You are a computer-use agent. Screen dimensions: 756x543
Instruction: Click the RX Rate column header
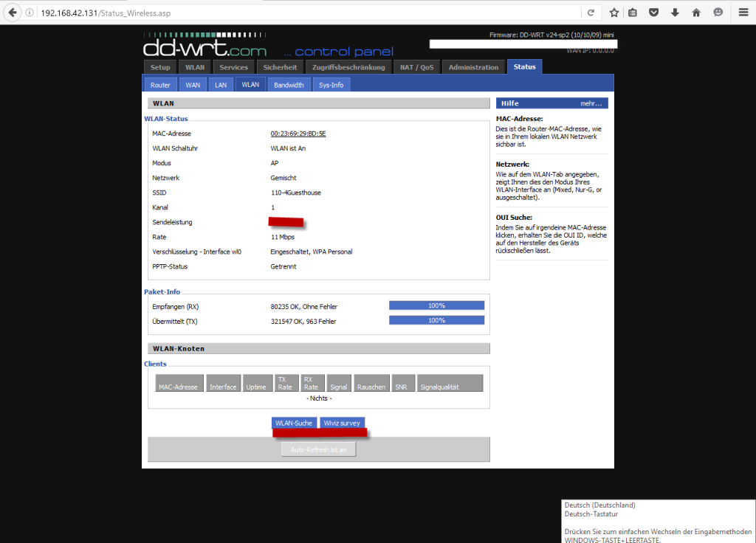[x=312, y=383]
